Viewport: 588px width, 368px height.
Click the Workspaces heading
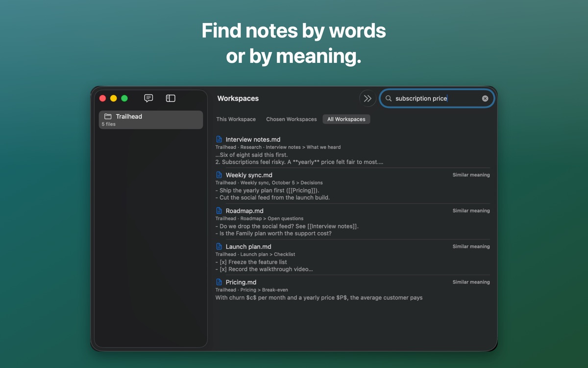(x=238, y=98)
